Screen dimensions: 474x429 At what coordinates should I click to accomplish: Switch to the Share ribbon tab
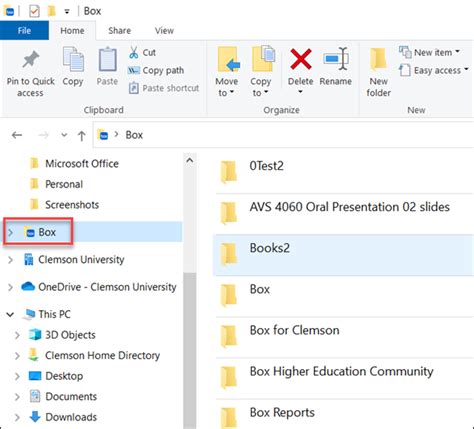coord(119,31)
